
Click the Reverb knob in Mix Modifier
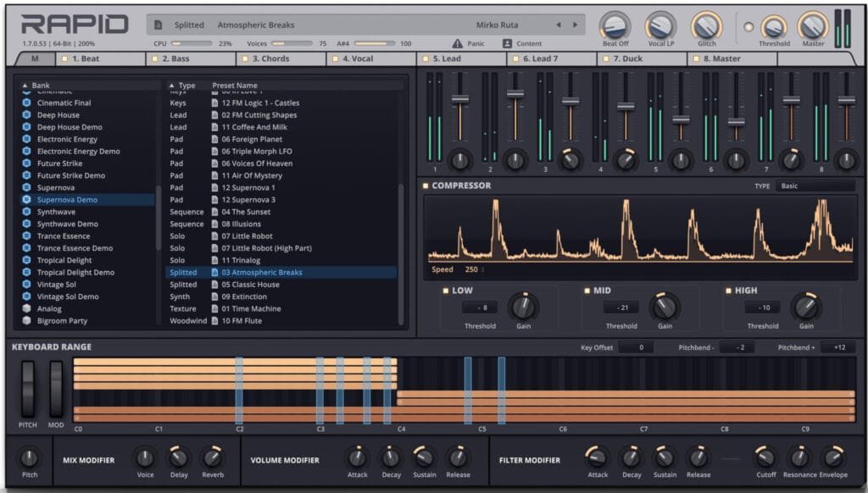point(212,458)
